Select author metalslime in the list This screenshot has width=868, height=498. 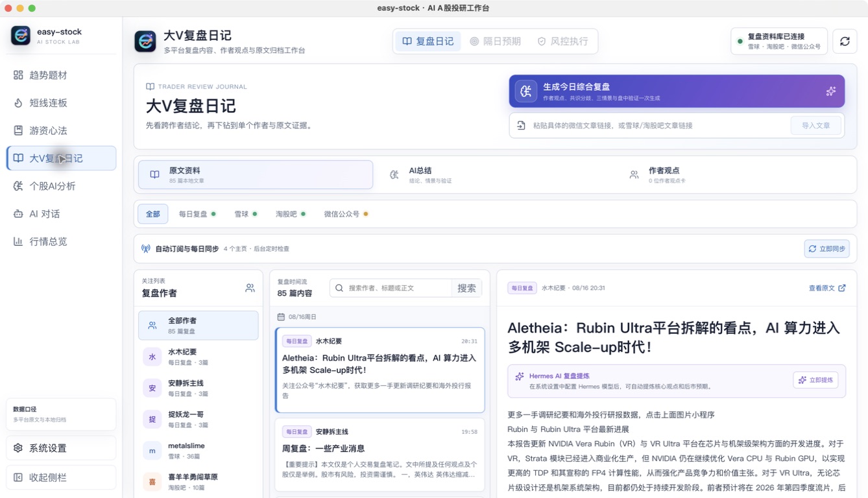point(199,450)
